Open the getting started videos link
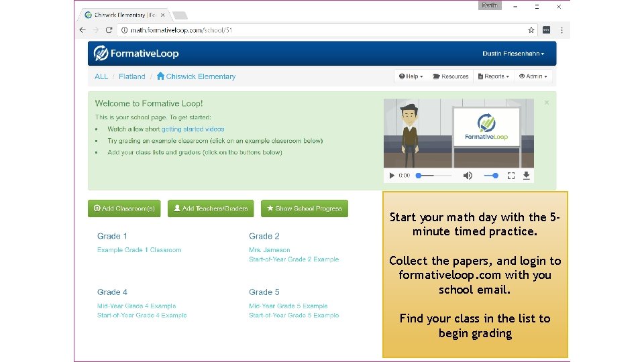This screenshot has width=644, height=362. click(x=193, y=129)
